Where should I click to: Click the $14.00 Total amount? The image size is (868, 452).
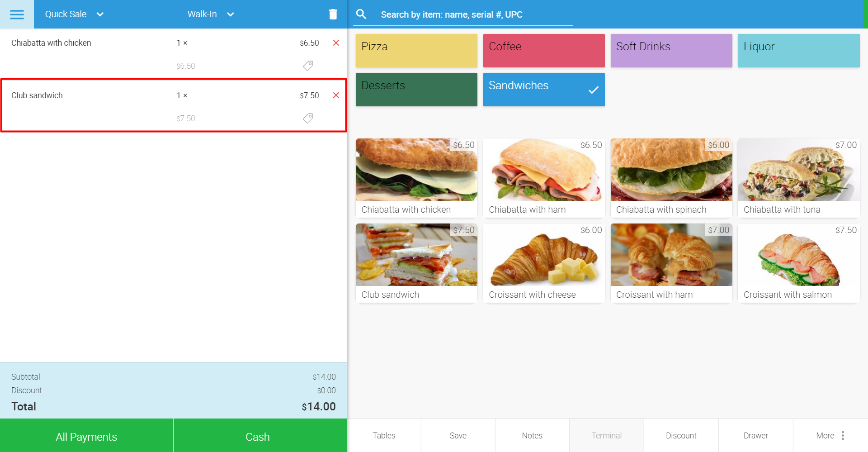tap(319, 407)
